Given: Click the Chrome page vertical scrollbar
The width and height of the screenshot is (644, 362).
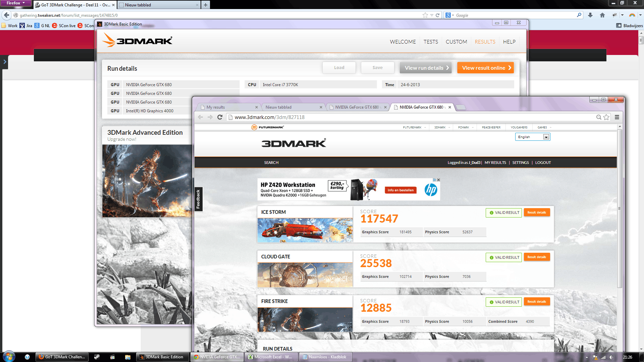Looking at the screenshot, I should pyautogui.click(x=620, y=208).
